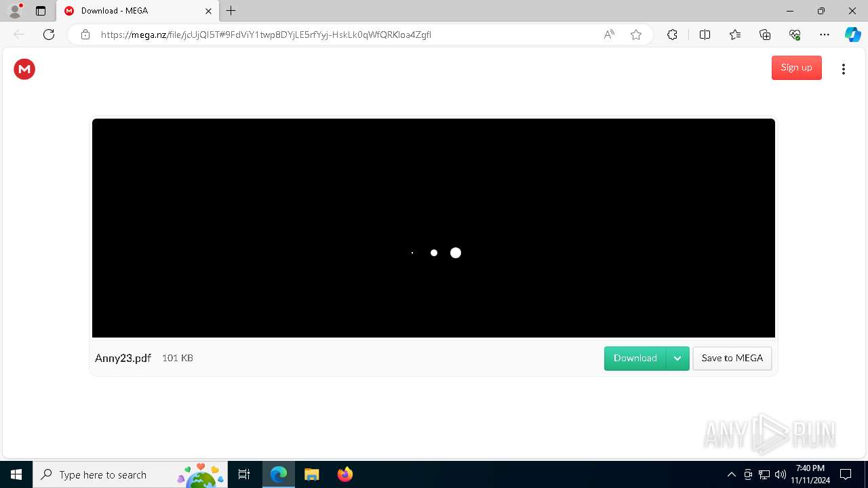Restore down the Edge window

(821, 11)
